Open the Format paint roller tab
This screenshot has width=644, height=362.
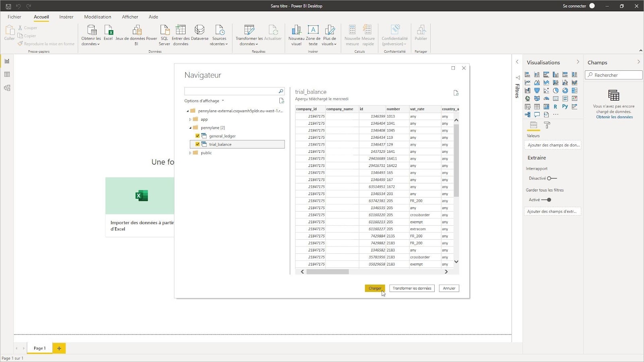[547, 125]
